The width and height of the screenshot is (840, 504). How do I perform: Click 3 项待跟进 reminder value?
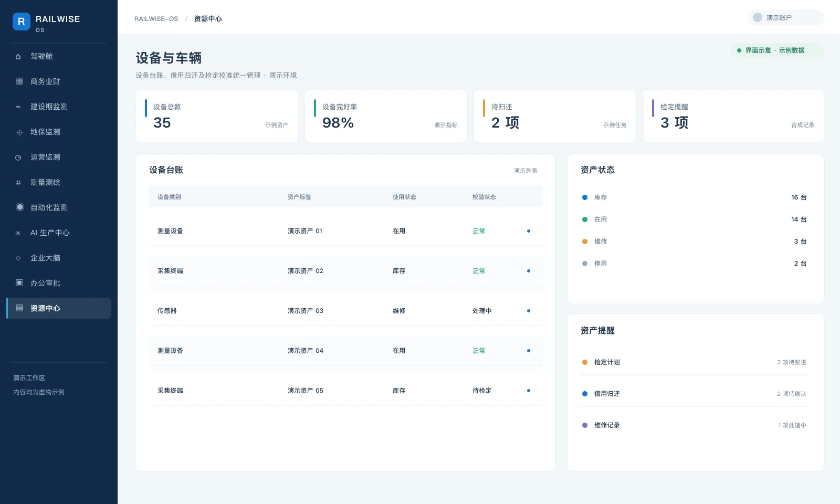[792, 362]
